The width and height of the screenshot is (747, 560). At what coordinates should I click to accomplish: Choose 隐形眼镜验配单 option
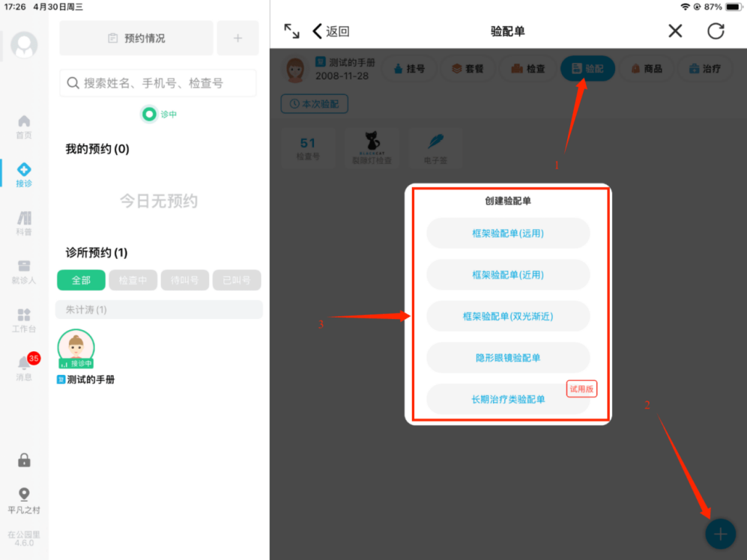pos(508,358)
